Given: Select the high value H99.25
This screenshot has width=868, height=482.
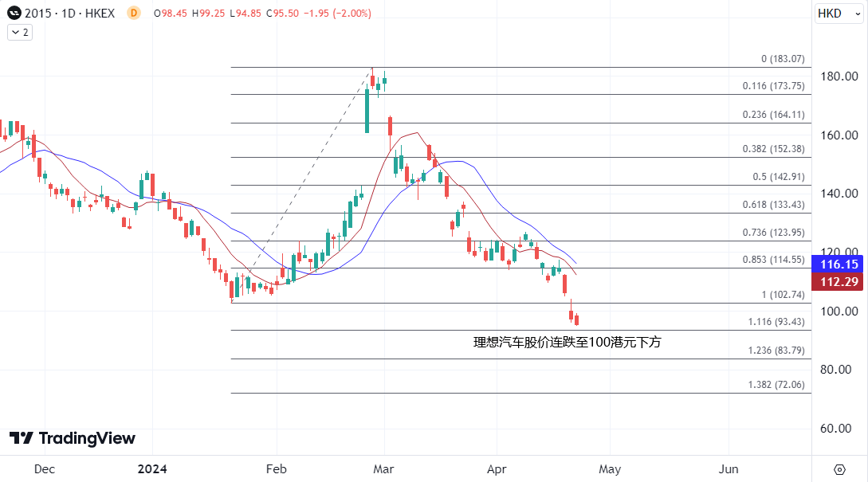Looking at the screenshot, I should [x=208, y=14].
